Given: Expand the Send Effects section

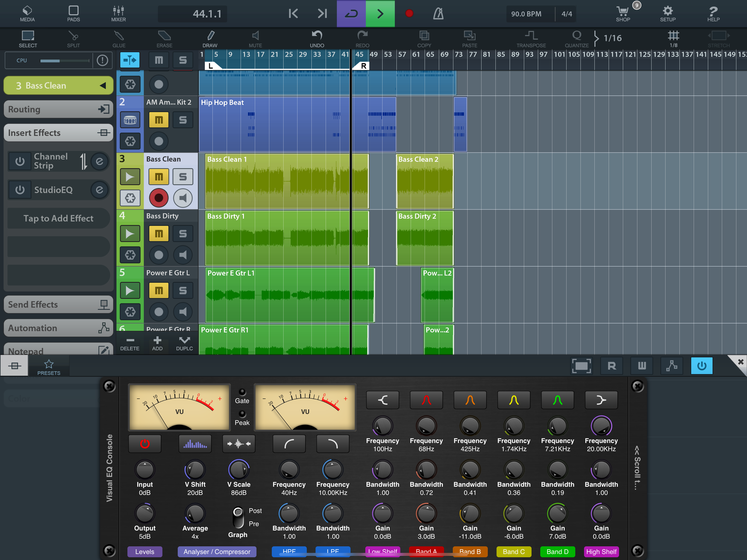Looking at the screenshot, I should tap(58, 304).
